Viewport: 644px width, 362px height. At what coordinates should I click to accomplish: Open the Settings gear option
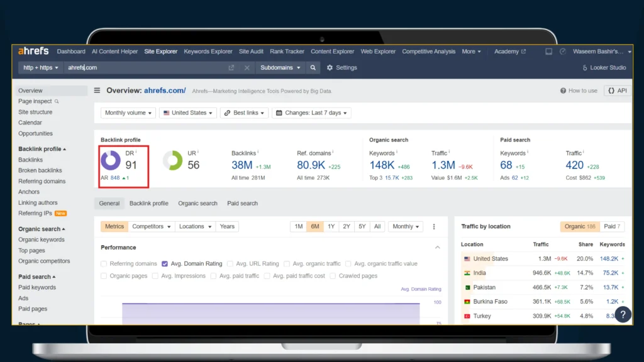341,68
